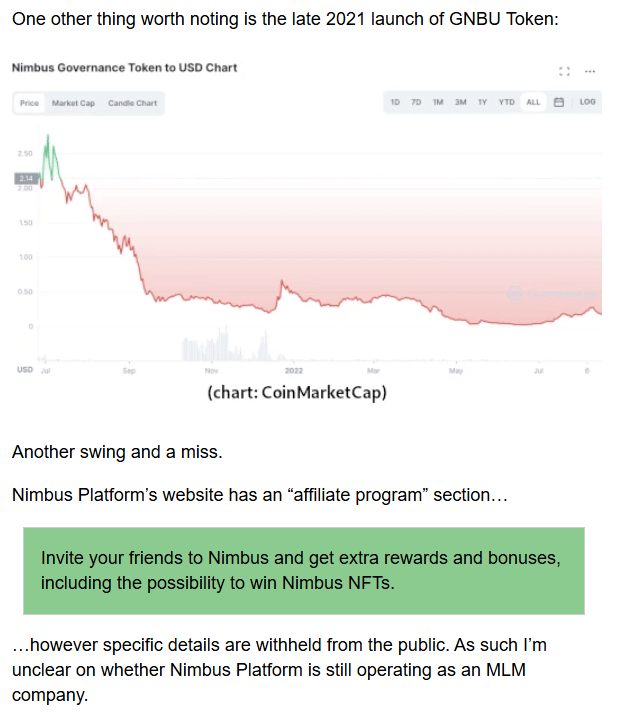Select the 1D time range
Viewport: 627px width, 720px height.
click(395, 102)
